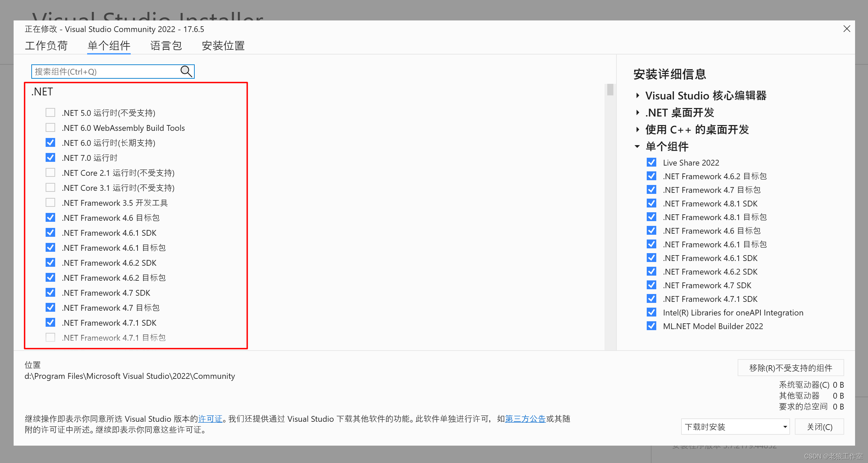Check the .NET 5.0 runtime checkbox
Viewport: 868px width, 463px height.
(x=50, y=112)
